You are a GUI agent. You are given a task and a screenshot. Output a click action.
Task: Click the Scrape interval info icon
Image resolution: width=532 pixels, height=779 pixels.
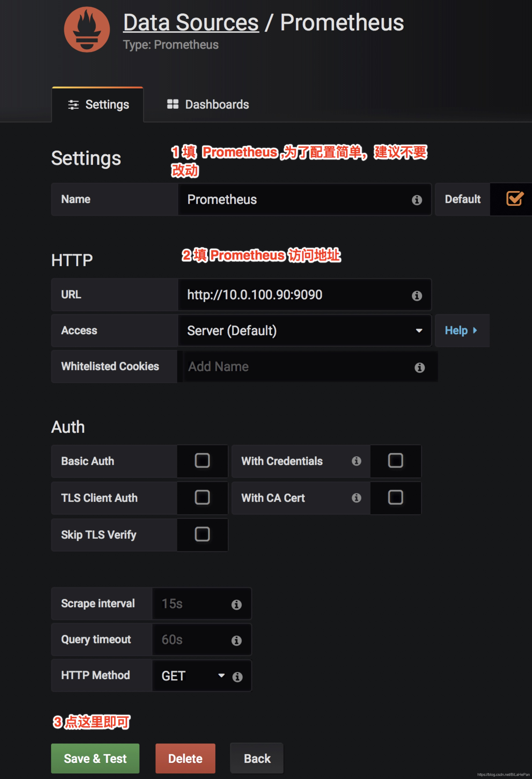[x=237, y=604]
